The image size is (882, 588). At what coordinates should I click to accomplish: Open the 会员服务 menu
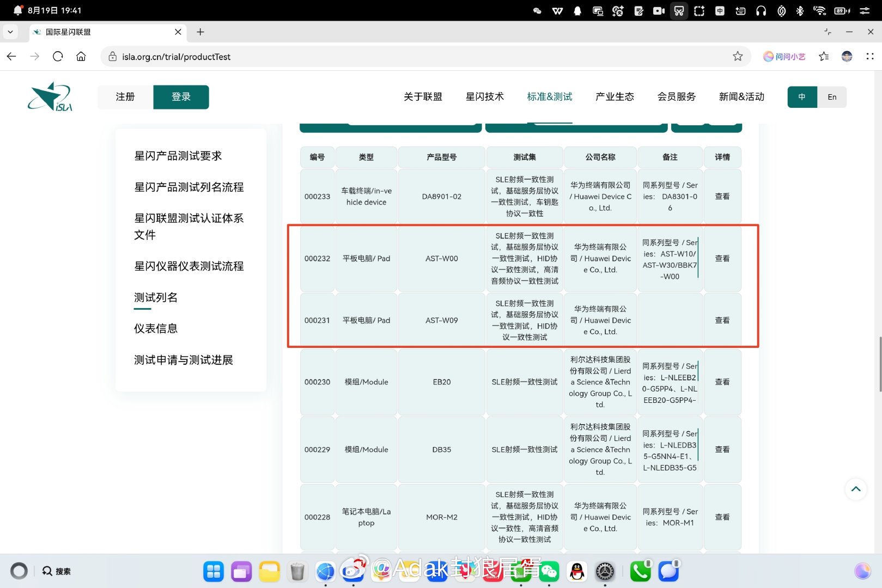pyautogui.click(x=677, y=97)
